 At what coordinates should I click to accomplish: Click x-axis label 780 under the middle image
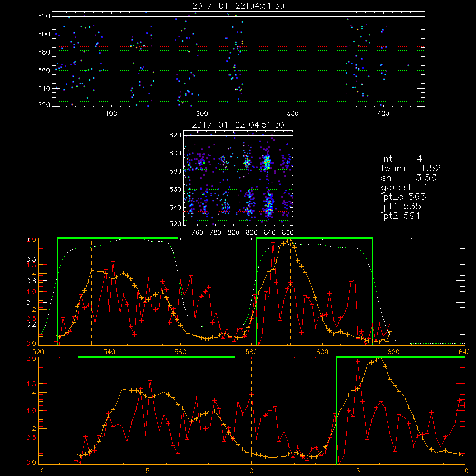(216, 232)
